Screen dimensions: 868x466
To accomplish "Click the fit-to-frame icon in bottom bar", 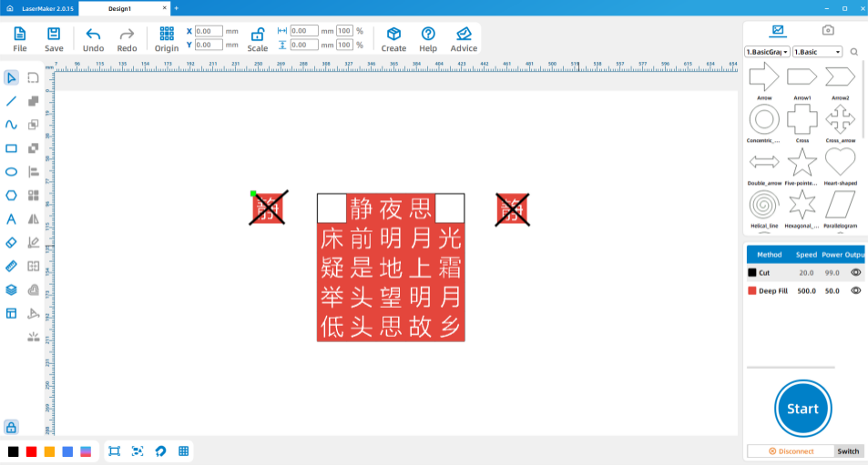I will 115,451.
